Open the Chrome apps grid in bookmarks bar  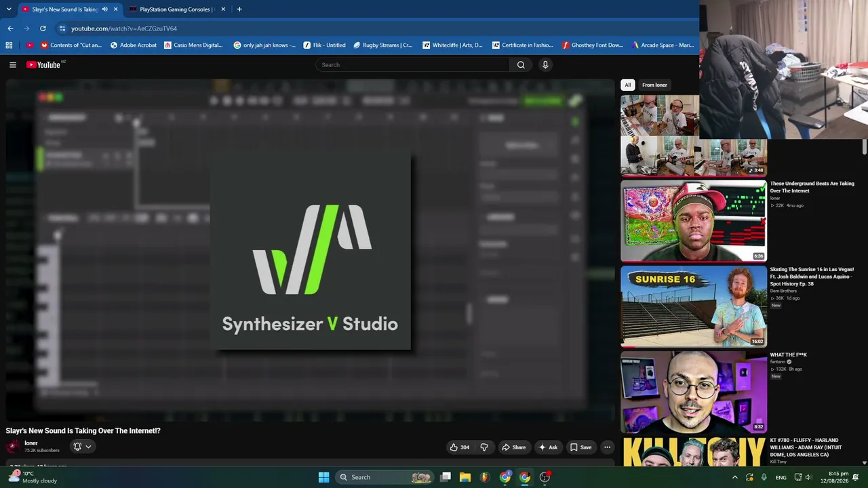9,45
